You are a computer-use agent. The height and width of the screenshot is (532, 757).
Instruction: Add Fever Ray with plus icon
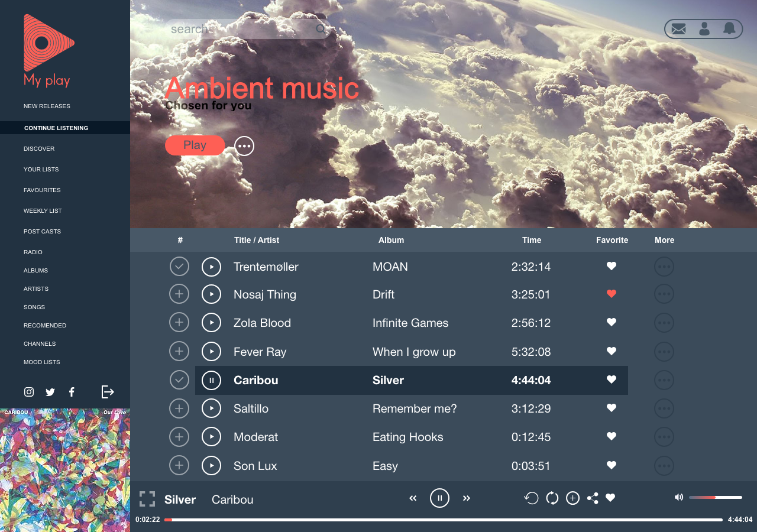[x=179, y=351]
